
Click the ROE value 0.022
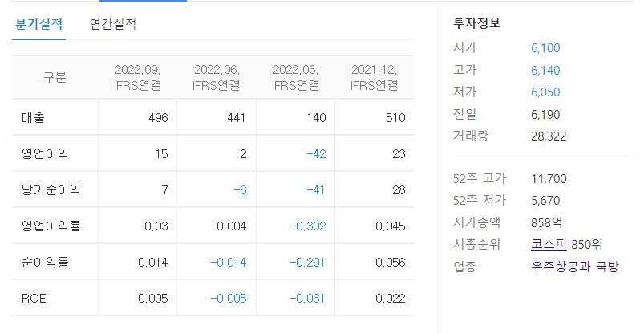click(x=391, y=299)
